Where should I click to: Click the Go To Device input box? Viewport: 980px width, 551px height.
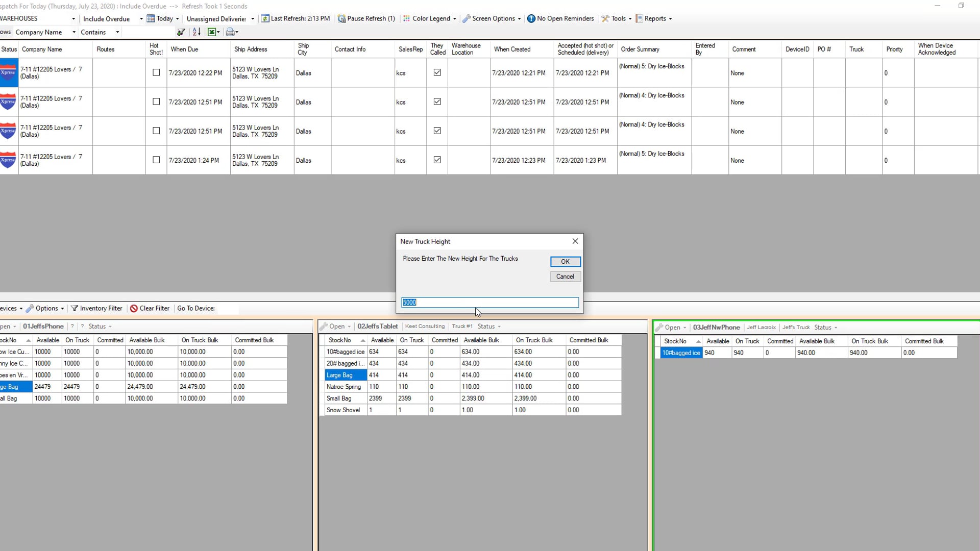tap(228, 308)
